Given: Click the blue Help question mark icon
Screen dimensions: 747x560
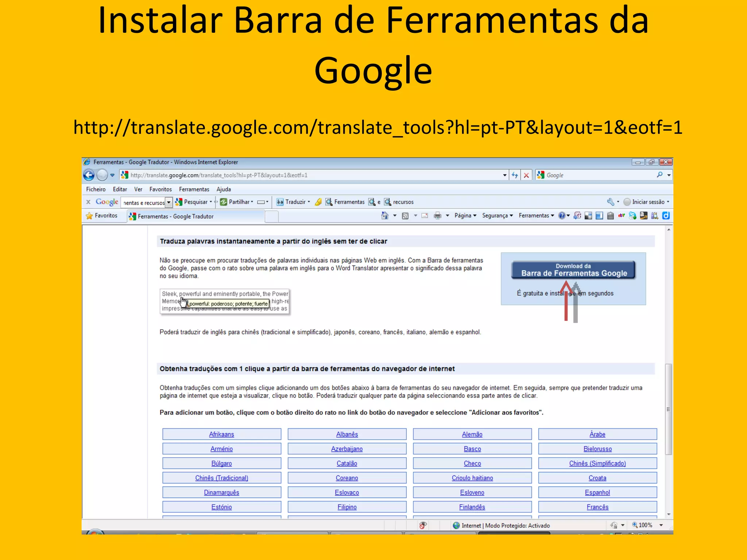Looking at the screenshot, I should point(562,215).
